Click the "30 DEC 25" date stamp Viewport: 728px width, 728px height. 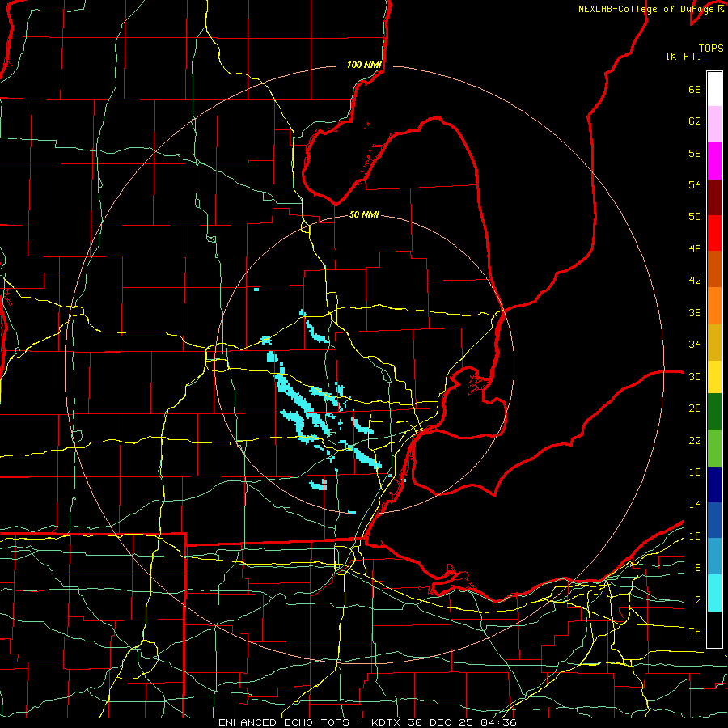point(443,722)
